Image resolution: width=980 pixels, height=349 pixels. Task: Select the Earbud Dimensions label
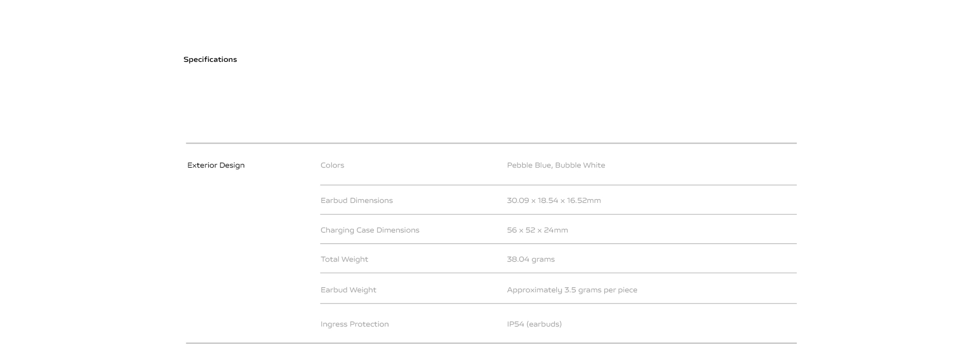(x=357, y=200)
